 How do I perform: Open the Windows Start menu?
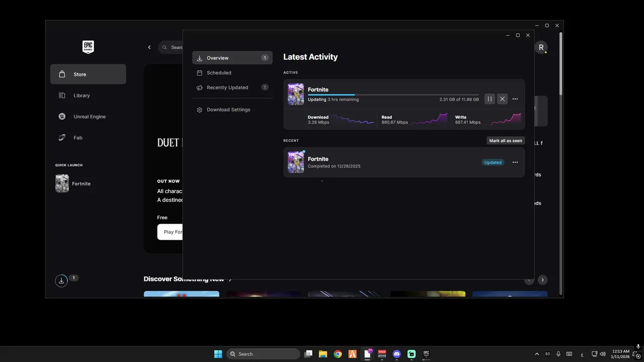click(x=218, y=354)
